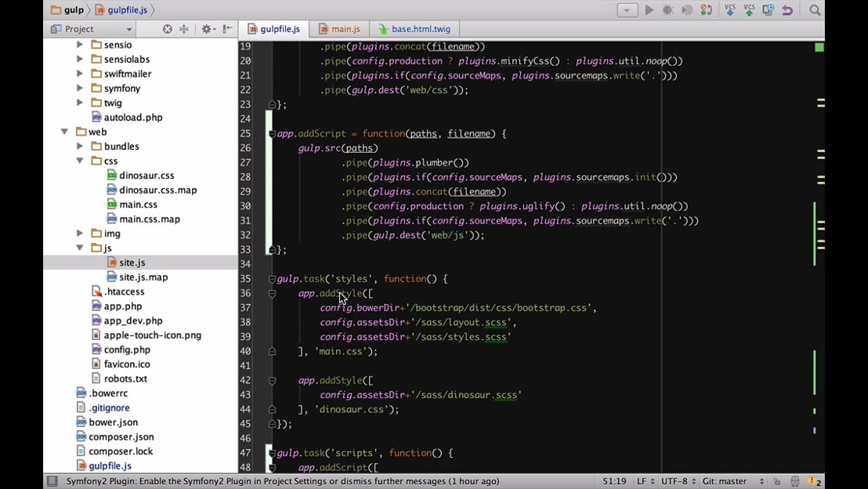
Task: Collapse the js folder
Action: [x=80, y=248]
